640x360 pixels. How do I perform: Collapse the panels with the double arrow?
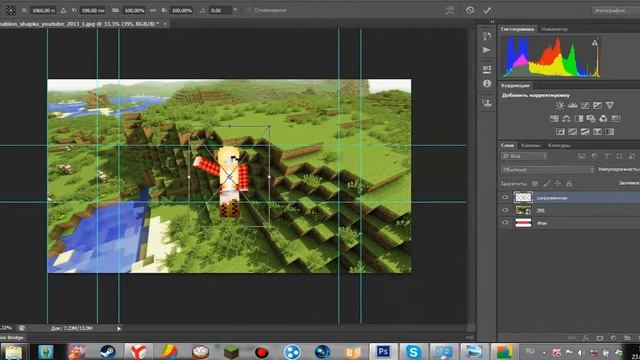pyautogui.click(x=492, y=22)
